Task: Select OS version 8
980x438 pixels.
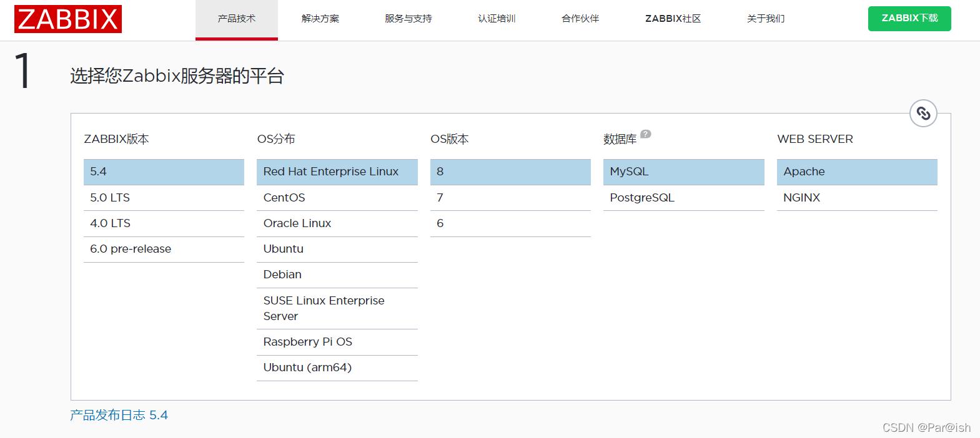Action: click(510, 172)
